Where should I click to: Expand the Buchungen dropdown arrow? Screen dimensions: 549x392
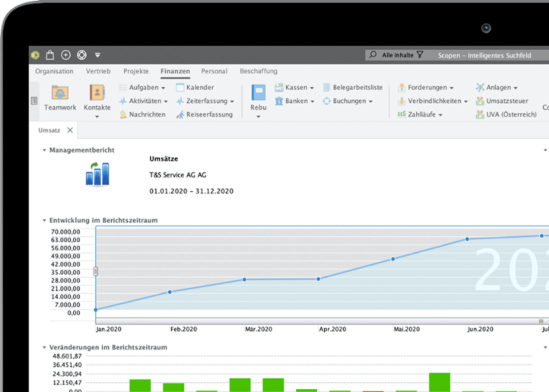click(371, 102)
